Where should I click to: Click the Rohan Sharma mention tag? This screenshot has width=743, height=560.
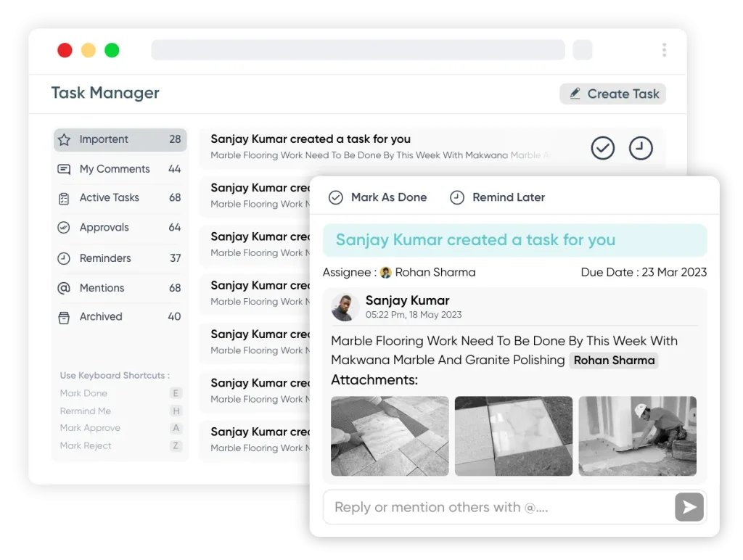[x=614, y=361]
